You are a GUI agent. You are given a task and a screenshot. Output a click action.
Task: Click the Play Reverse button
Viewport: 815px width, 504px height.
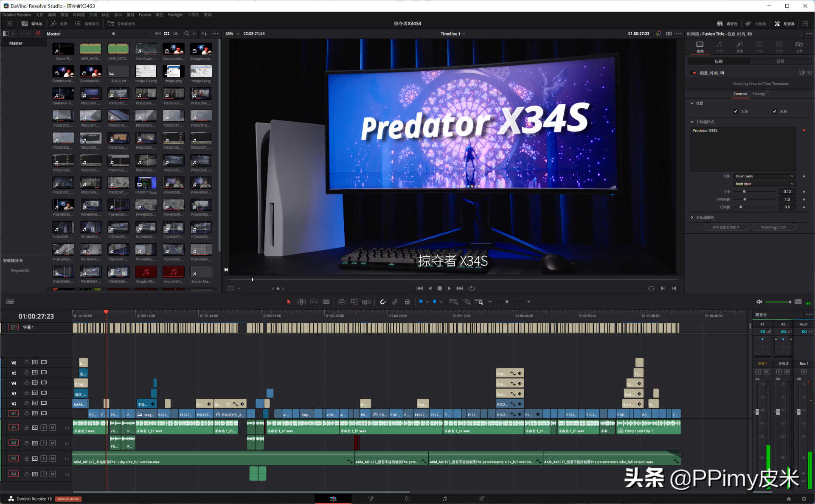pos(430,288)
